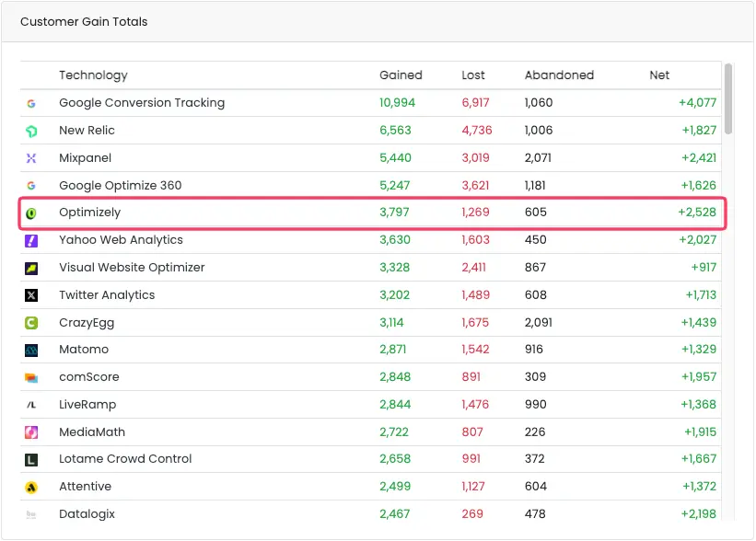Select Optimizely's net value +2,528
The width and height of the screenshot is (756, 541).
pyautogui.click(x=697, y=212)
